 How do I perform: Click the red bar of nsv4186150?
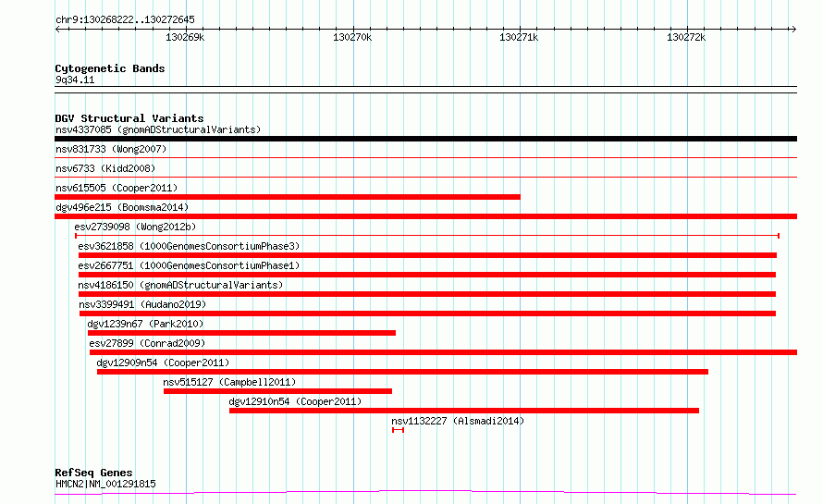(427, 294)
